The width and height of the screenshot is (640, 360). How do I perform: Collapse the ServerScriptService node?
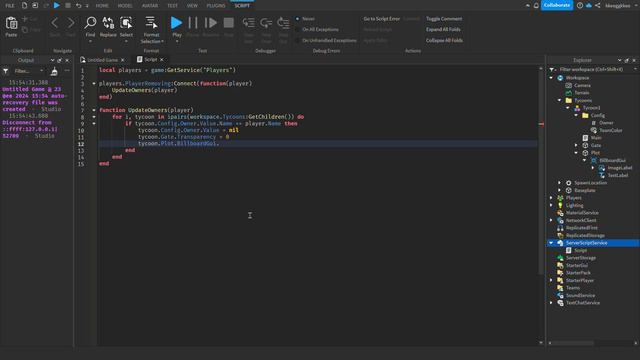[x=551, y=243]
